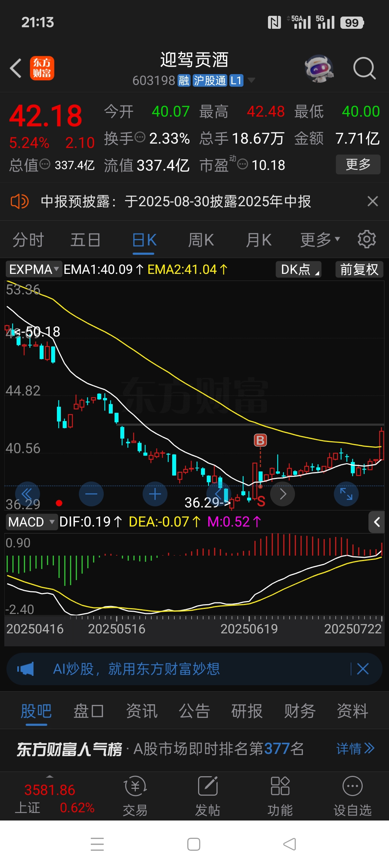Open chart settings gear icon
389x868 pixels.
[367, 239]
